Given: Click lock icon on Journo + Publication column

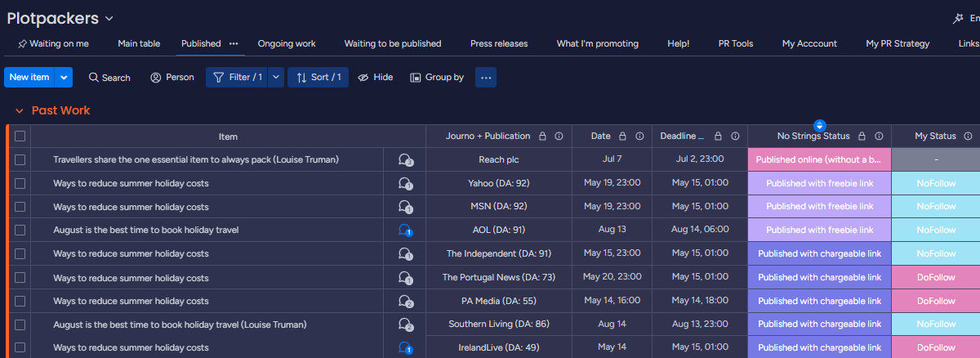Looking at the screenshot, I should click(541, 136).
